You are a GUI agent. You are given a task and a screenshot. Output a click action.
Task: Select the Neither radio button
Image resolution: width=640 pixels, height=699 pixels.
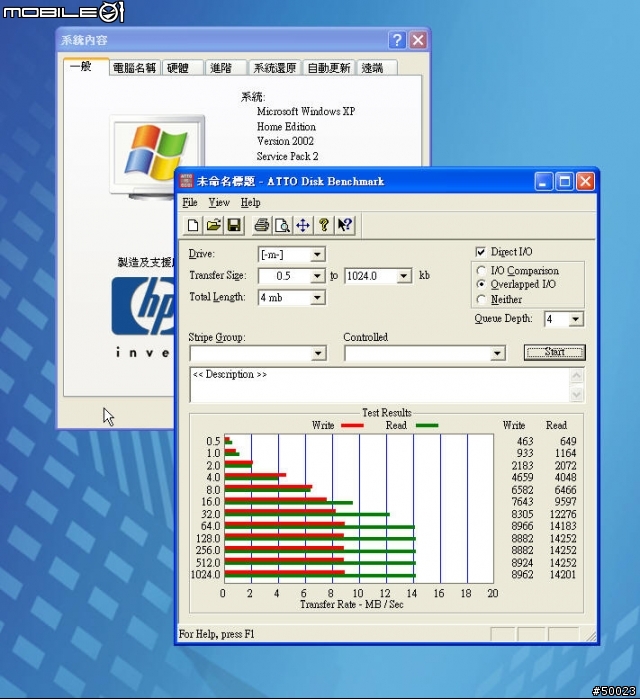point(481,299)
